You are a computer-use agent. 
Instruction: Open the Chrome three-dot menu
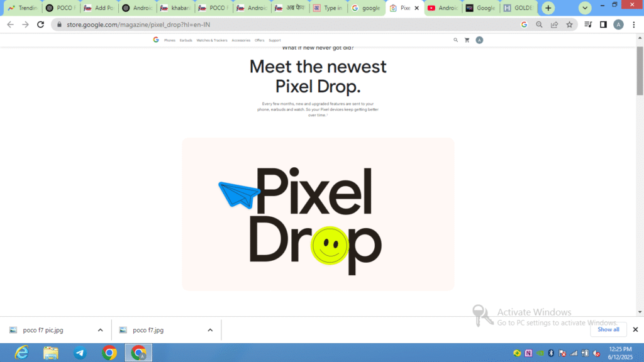coord(634,25)
